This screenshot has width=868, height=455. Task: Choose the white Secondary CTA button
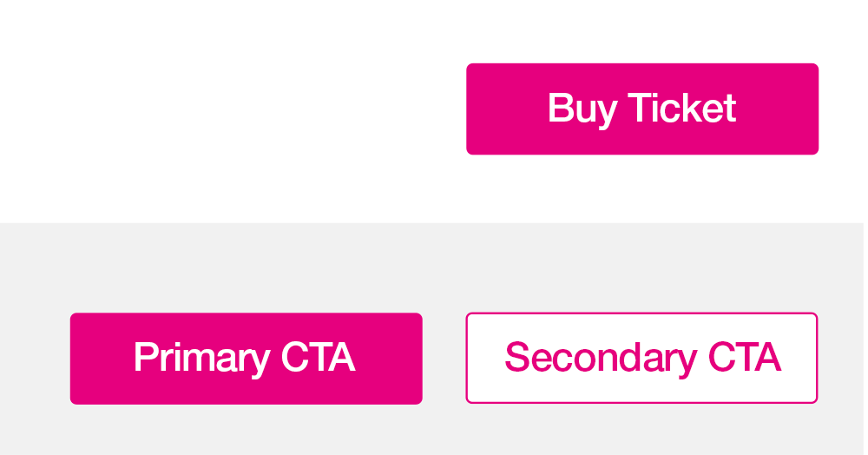(x=641, y=358)
